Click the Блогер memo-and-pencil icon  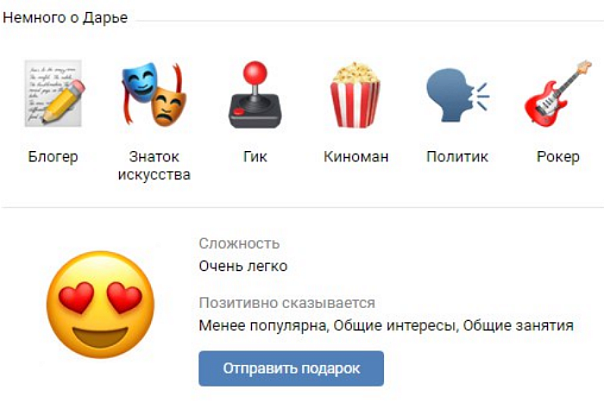tap(54, 93)
